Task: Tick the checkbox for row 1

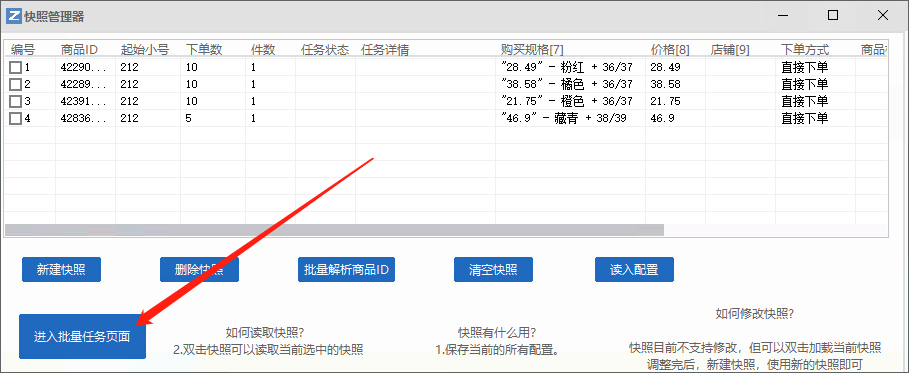Action: pyautogui.click(x=15, y=68)
